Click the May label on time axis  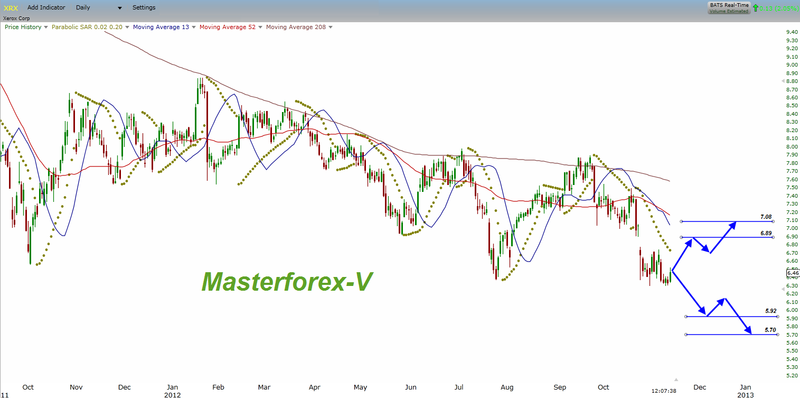pyautogui.click(x=361, y=387)
